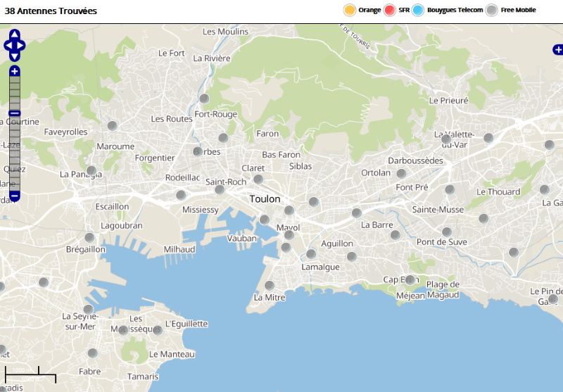Pan the map west with left arrow
Image resolution: width=563 pixels, height=392 pixels.
[x=7, y=46]
